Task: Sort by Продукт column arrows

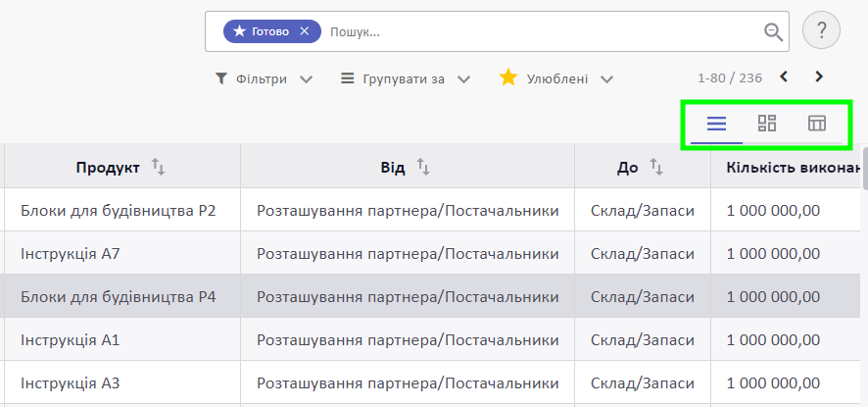Action: tap(159, 167)
